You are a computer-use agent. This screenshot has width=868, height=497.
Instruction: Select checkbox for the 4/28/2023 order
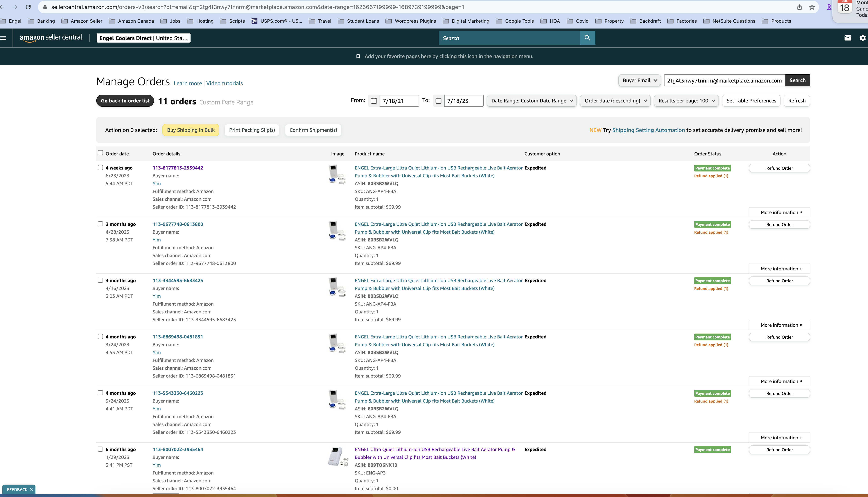coord(100,224)
